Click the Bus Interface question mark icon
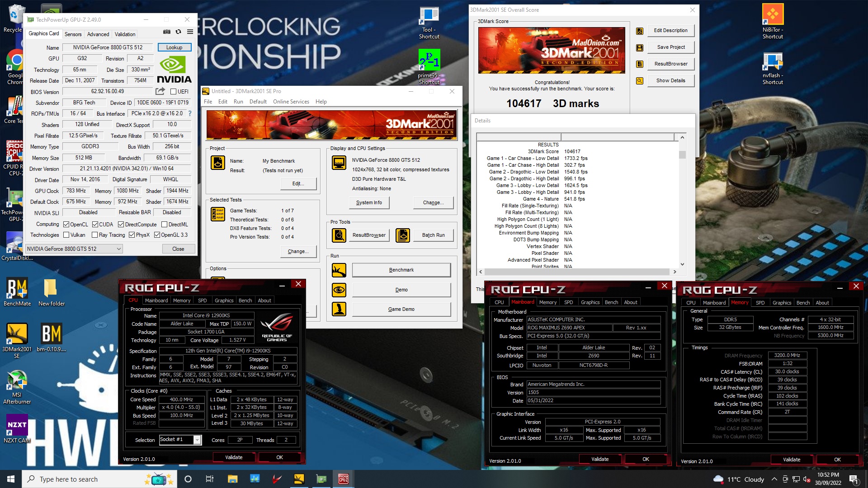The image size is (868, 488). click(x=190, y=113)
